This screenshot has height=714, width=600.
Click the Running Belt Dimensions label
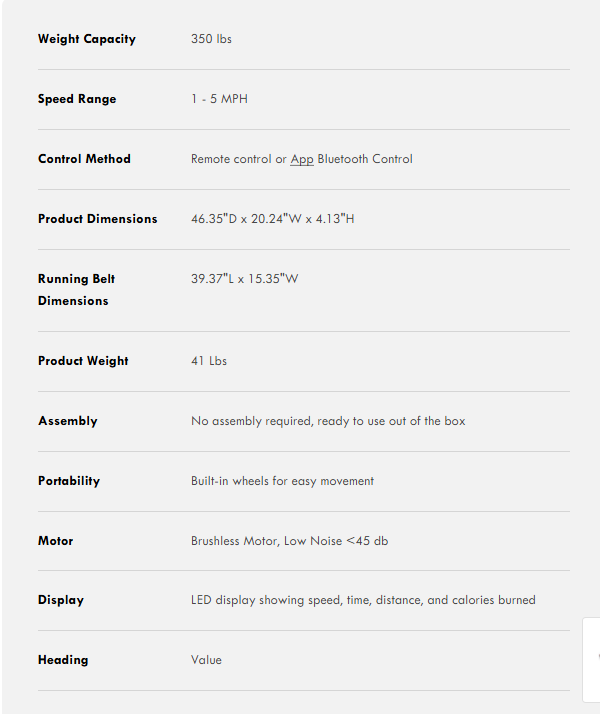(76, 290)
